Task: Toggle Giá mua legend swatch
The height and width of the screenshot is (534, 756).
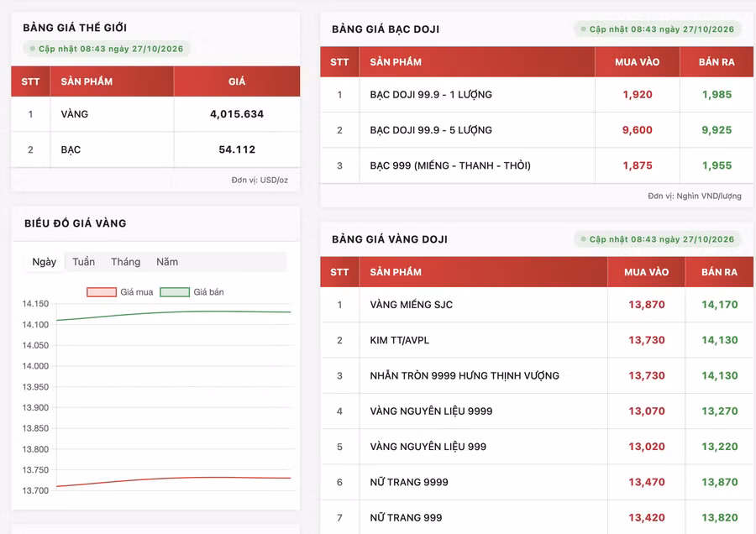Action: [x=102, y=292]
